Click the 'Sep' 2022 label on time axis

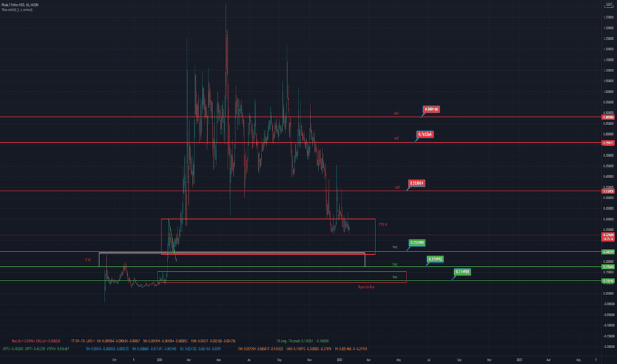(x=459, y=359)
